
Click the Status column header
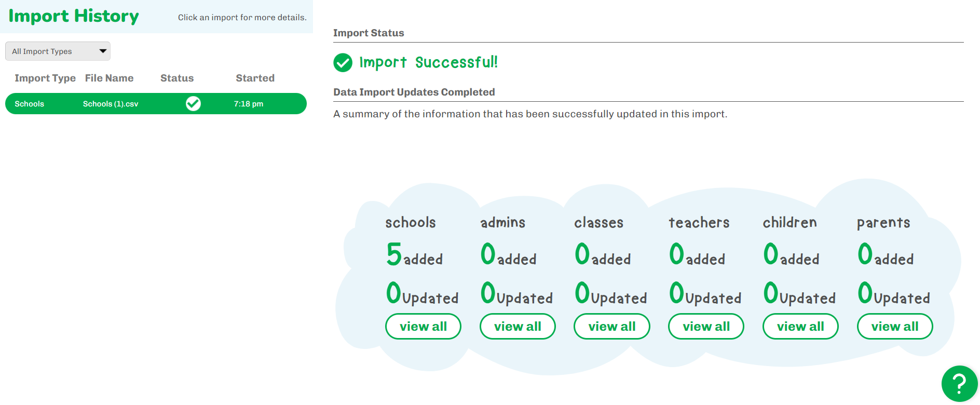tap(177, 78)
